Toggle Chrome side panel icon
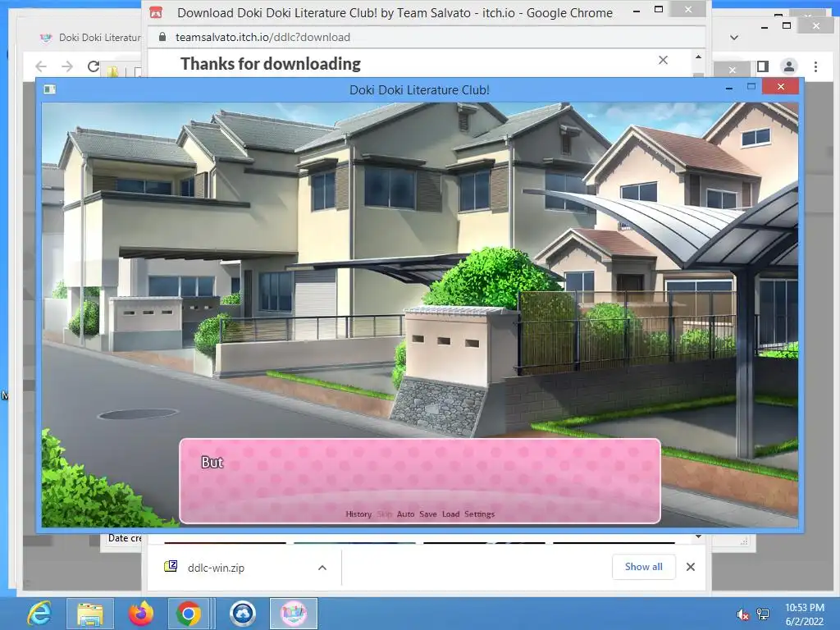Screen dimensions: 840x630 pyautogui.click(x=763, y=66)
